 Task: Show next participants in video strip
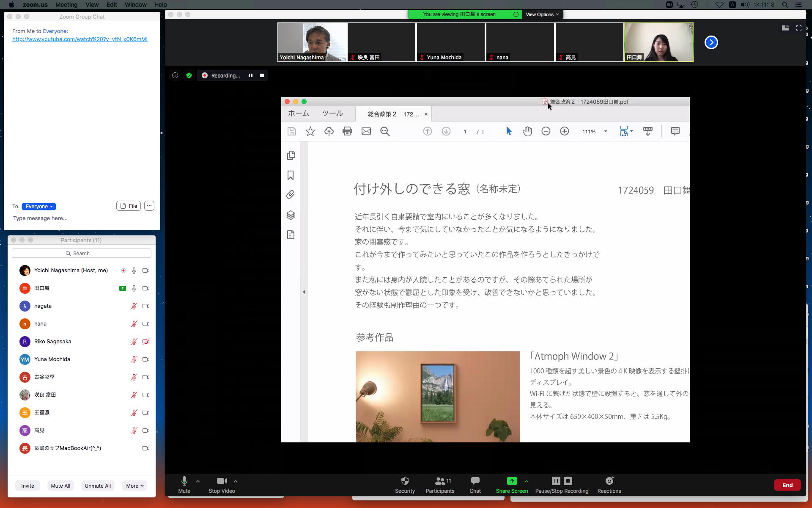click(711, 42)
